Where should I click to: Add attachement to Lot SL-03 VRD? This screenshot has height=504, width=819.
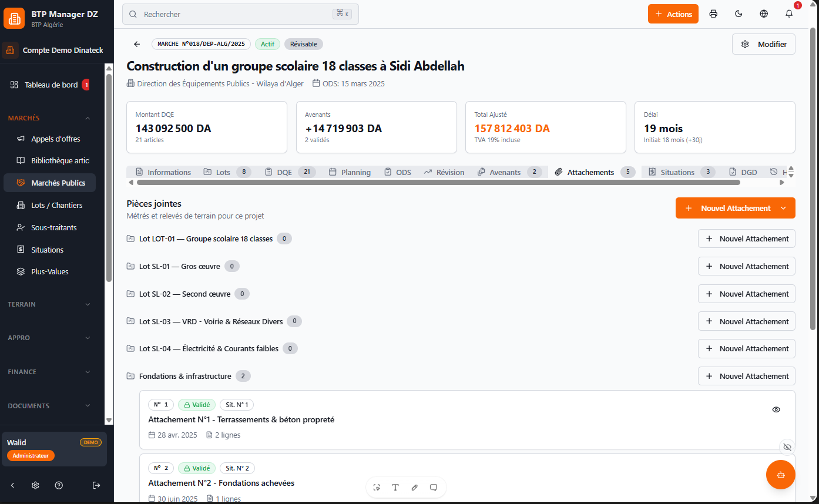pos(747,321)
